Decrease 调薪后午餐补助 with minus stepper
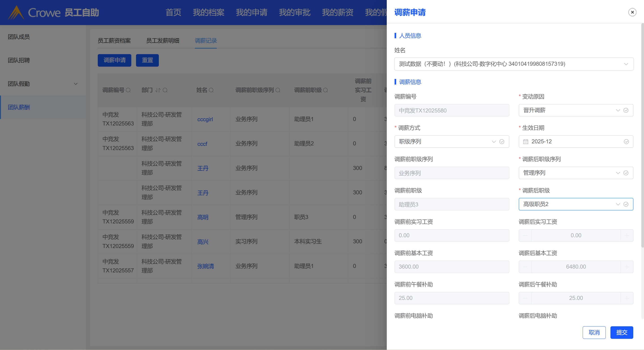 (525, 298)
